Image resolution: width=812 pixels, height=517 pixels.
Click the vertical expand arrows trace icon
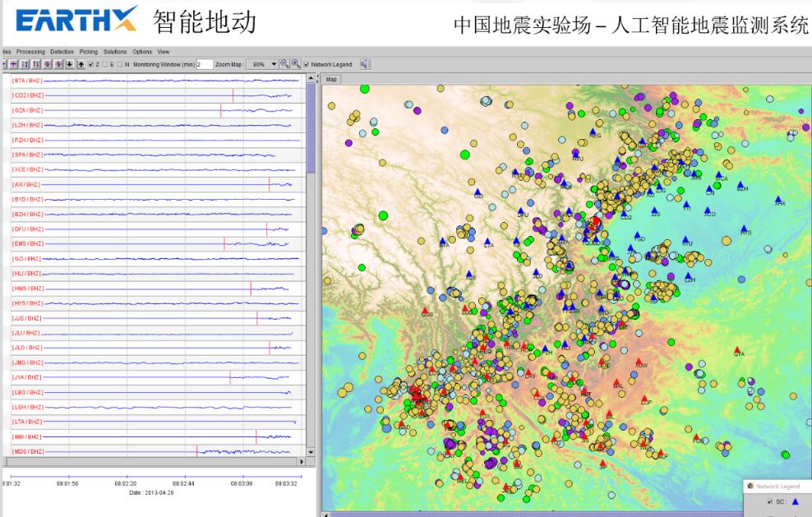pos(25,64)
